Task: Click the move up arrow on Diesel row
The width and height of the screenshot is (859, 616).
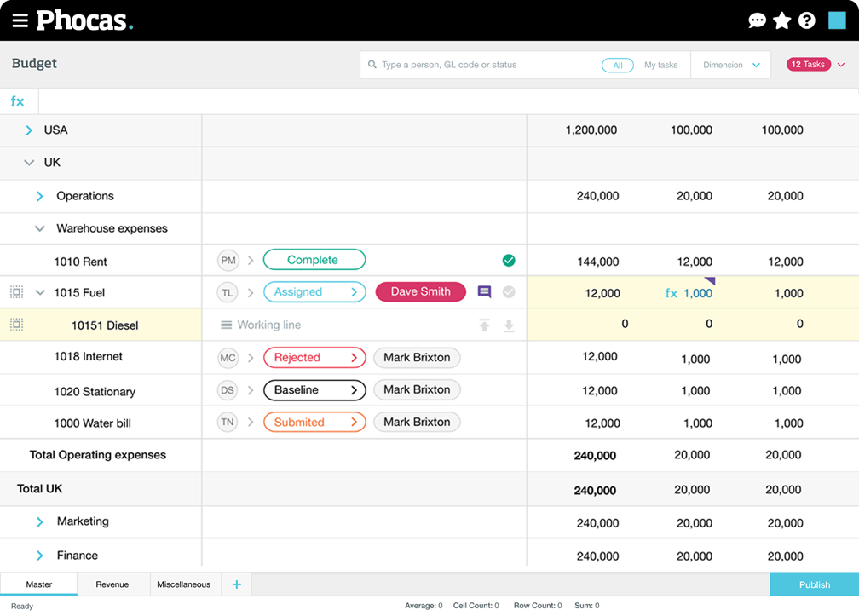Action: click(x=484, y=325)
